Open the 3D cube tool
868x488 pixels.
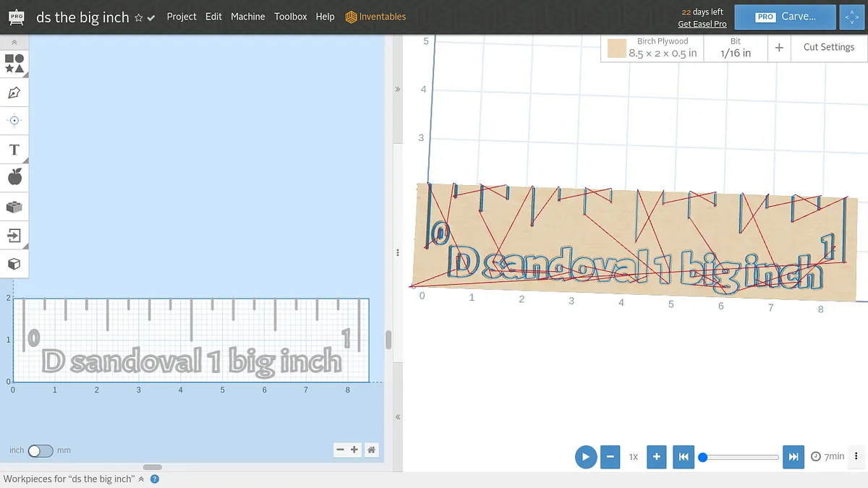point(14,264)
